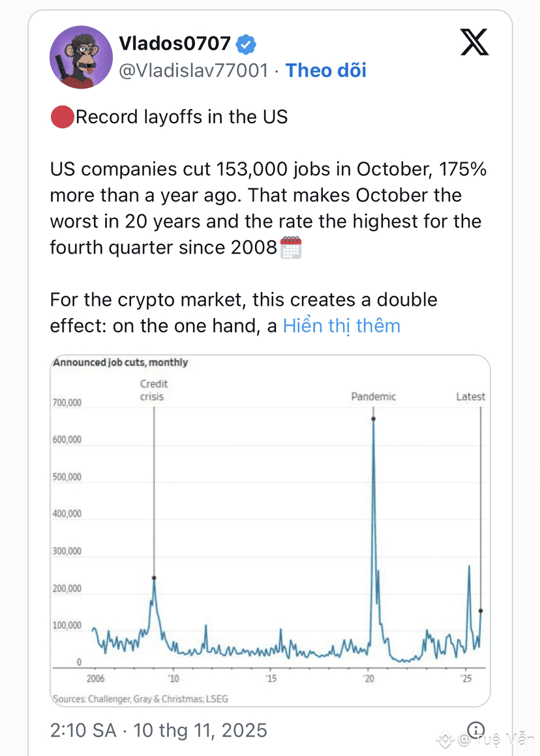Image resolution: width=540 pixels, height=756 pixels.
Task: Open Vlados0707's ape profile avatar
Action: (x=82, y=57)
